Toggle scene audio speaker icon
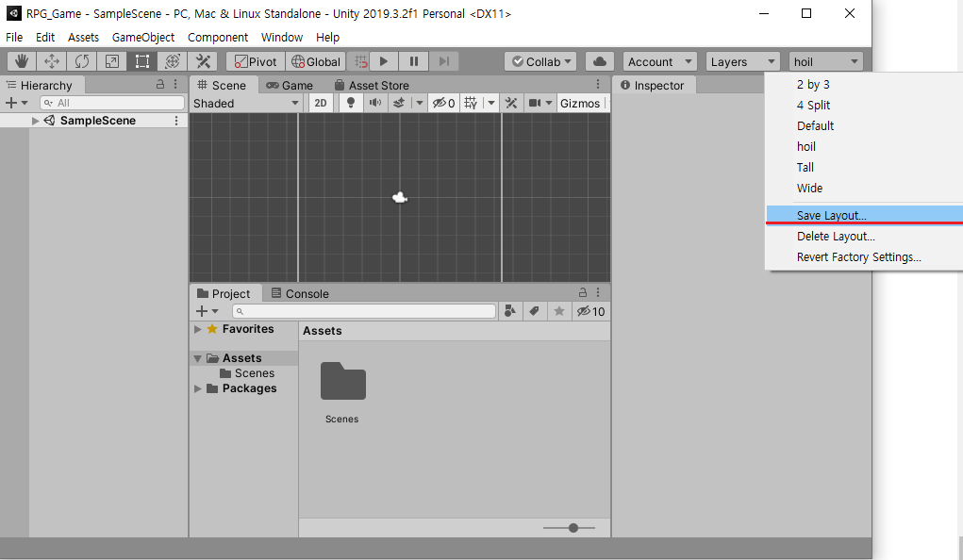The width and height of the screenshot is (963, 560). click(x=374, y=103)
